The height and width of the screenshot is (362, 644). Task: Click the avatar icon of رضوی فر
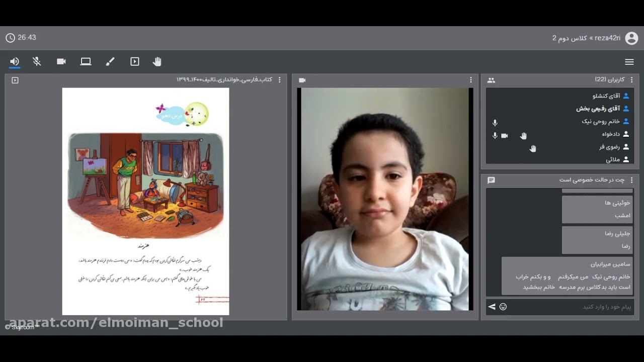pyautogui.click(x=626, y=147)
